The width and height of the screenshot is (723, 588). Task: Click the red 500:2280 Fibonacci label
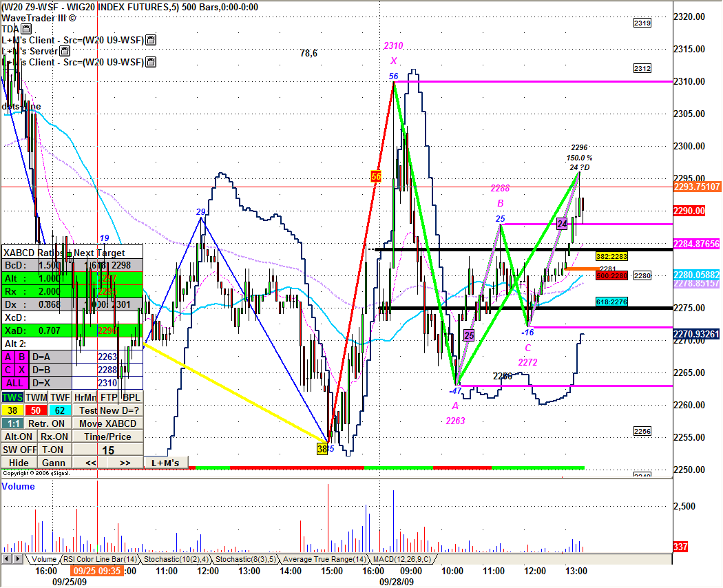(x=611, y=276)
